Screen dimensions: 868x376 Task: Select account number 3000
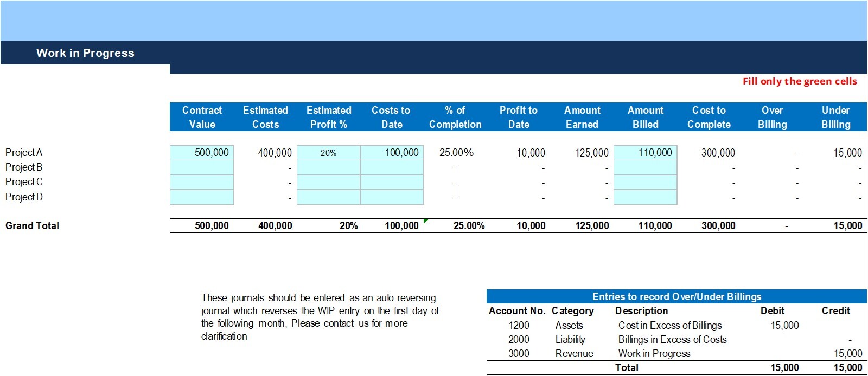pyautogui.click(x=519, y=354)
